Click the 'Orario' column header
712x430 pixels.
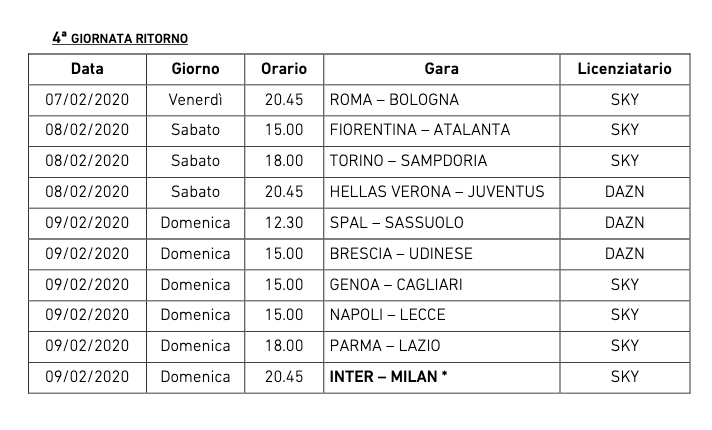coord(284,69)
